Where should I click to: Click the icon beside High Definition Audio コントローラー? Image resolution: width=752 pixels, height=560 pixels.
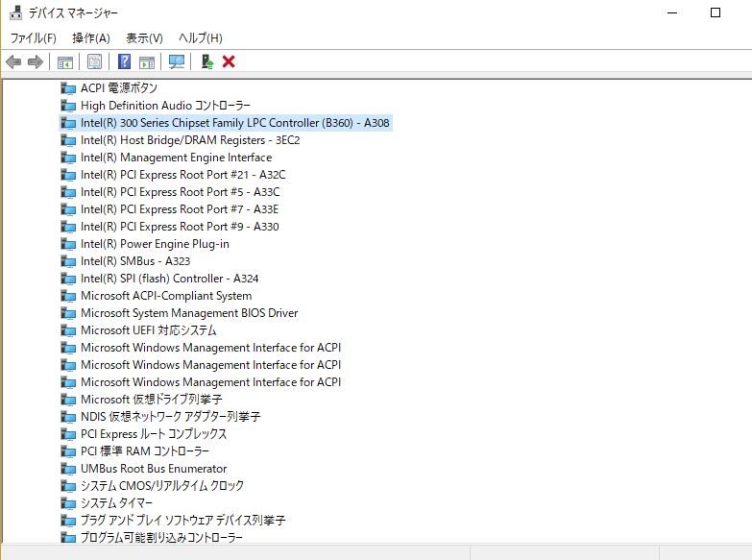[68, 106]
